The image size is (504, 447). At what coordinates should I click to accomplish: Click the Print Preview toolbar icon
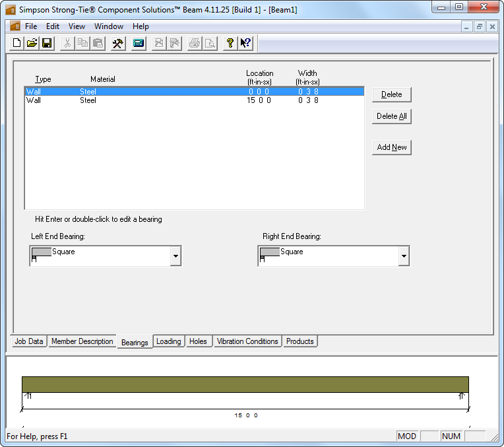click(210, 43)
